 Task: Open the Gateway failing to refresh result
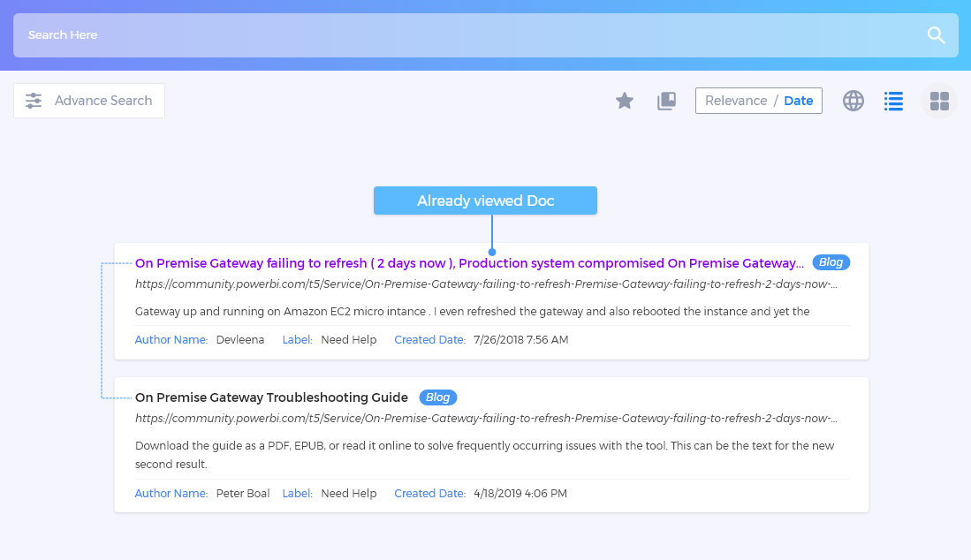[468, 263]
